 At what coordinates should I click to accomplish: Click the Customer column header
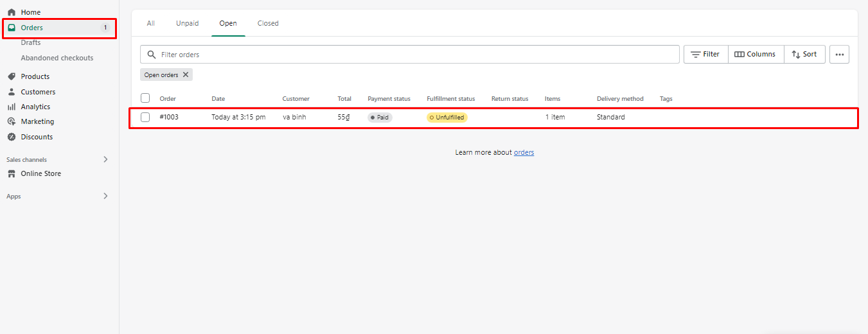[296, 99]
